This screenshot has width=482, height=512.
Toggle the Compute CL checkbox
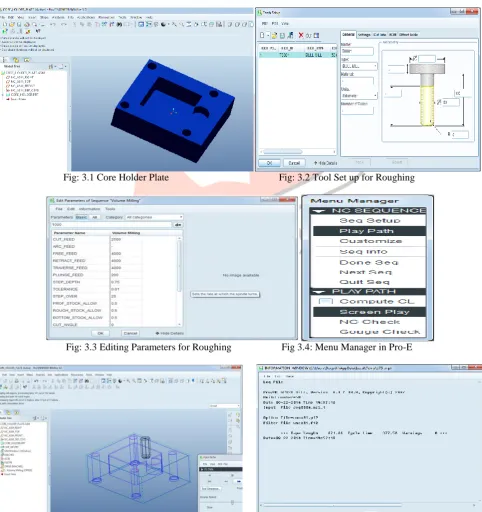(x=326, y=301)
